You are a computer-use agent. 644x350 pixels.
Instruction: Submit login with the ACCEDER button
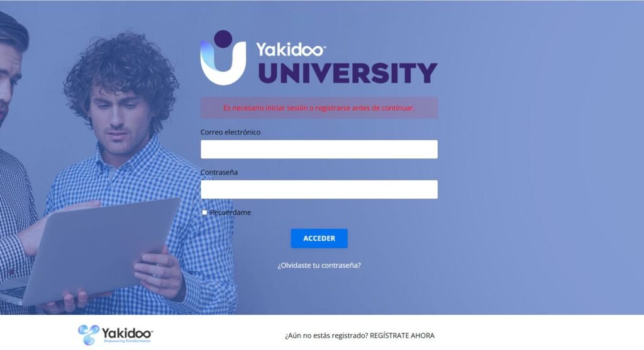tap(319, 238)
